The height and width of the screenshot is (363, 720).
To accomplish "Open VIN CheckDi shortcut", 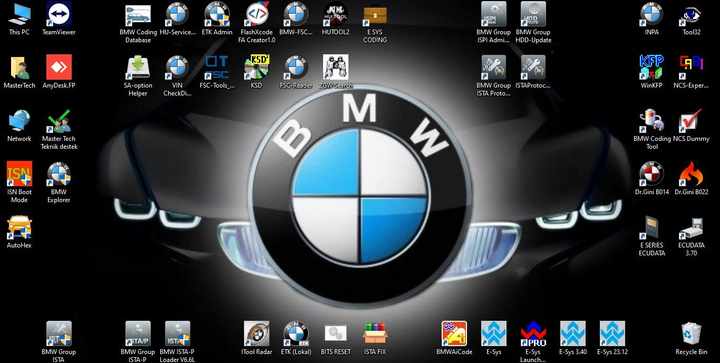I will pyautogui.click(x=177, y=76).
